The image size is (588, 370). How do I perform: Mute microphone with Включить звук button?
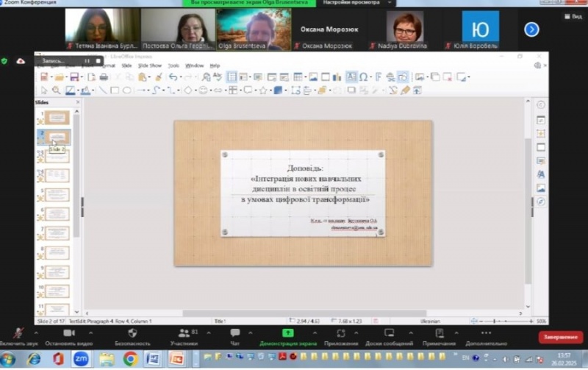18,335
